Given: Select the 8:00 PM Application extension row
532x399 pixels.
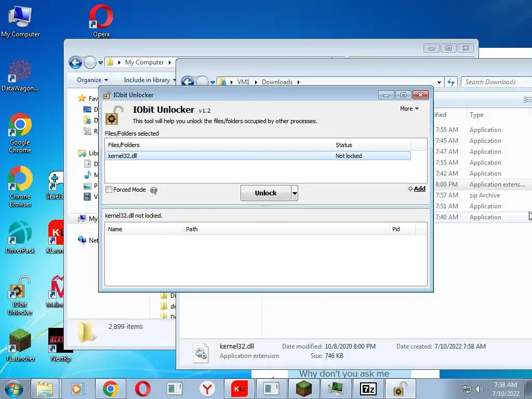Looking at the screenshot, I should (x=482, y=184).
